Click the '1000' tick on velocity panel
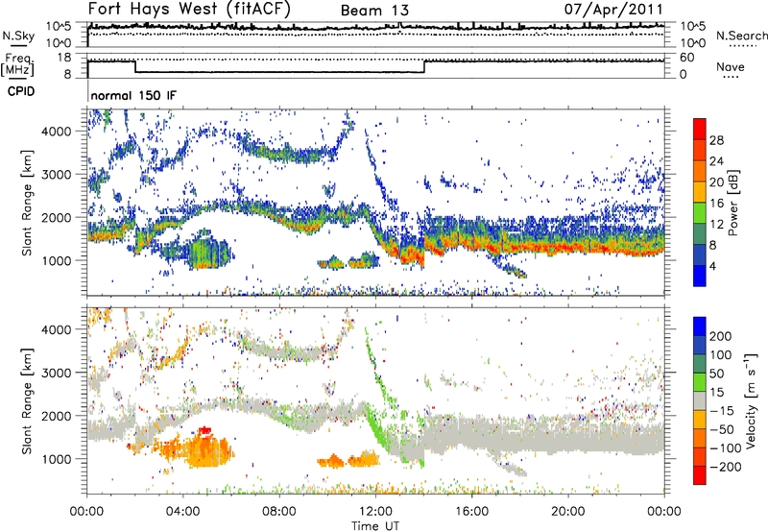This screenshot has width=768, height=532. pos(56,459)
